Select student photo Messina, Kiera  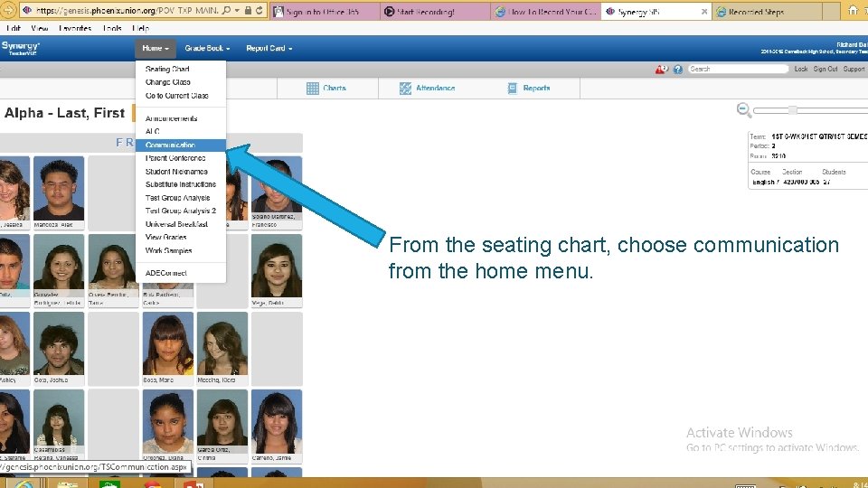coord(222,349)
